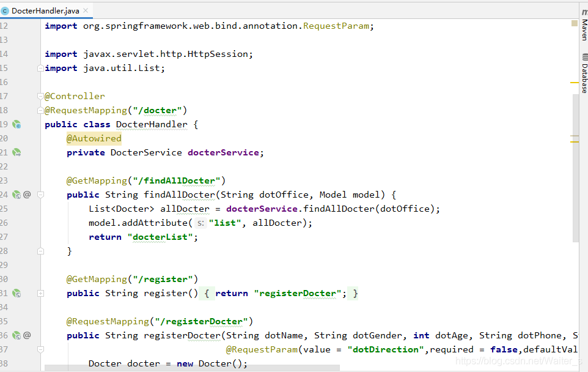Place cursor on highlighted @Autowired annotation
This screenshot has height=372, width=588.
[x=94, y=138]
